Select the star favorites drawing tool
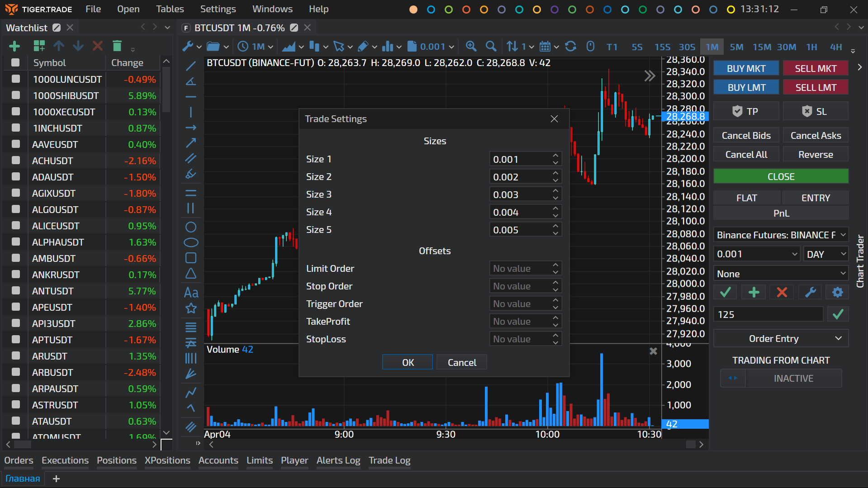Viewport: 868px width, 488px height. point(191,308)
